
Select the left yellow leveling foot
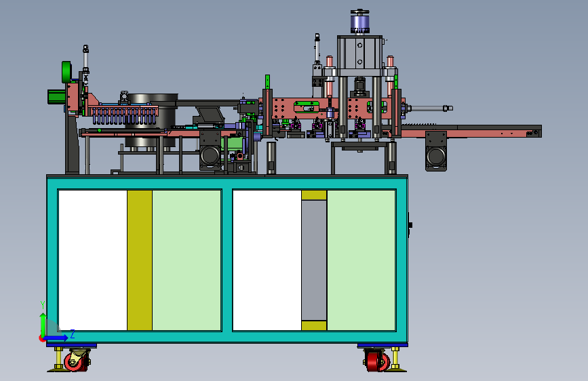(x=58, y=360)
